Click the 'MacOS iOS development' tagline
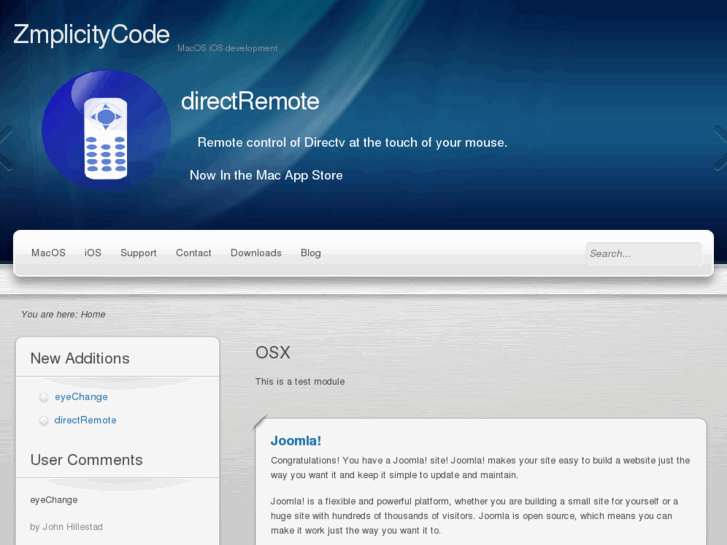Viewport: 727px width, 545px height. (227, 48)
